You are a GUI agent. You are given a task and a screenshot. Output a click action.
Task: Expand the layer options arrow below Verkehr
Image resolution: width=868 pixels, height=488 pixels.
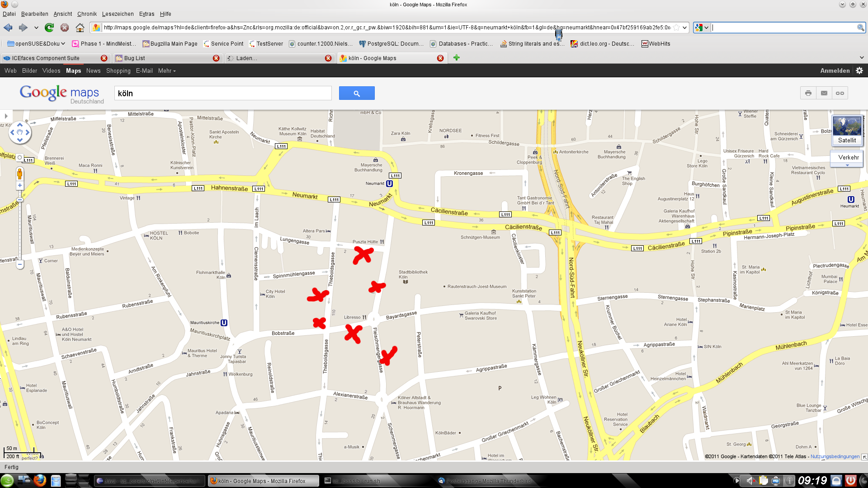(847, 165)
